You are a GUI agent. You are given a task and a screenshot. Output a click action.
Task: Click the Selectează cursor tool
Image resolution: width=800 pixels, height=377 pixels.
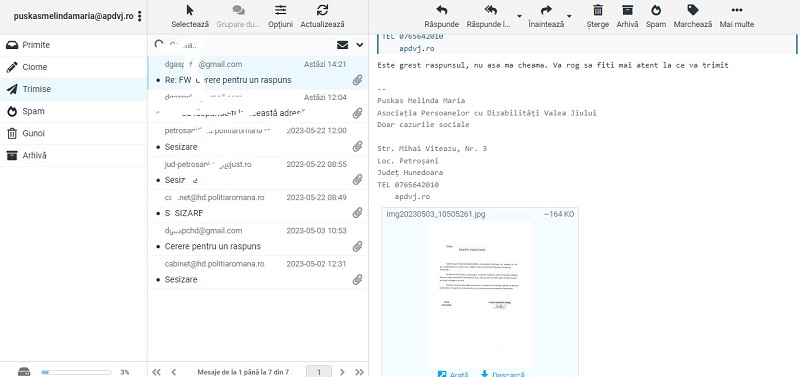(190, 16)
